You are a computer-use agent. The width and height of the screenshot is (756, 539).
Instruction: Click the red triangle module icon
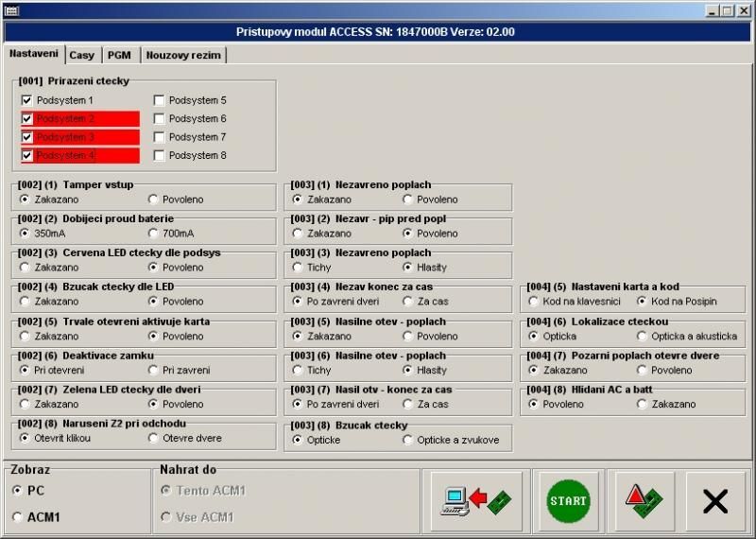pyautogui.click(x=645, y=499)
